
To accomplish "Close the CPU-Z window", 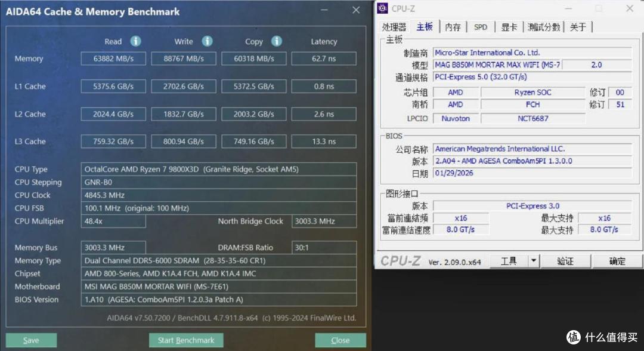I will [x=629, y=8].
